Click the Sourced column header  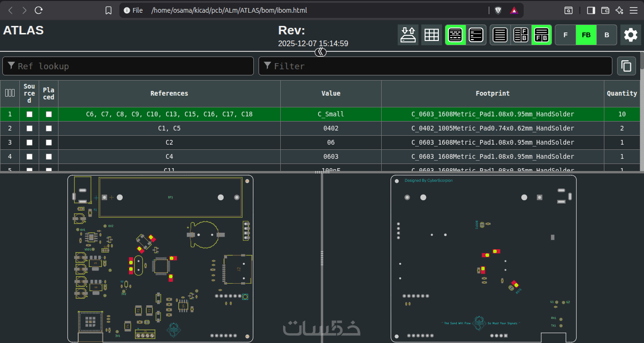pos(29,93)
